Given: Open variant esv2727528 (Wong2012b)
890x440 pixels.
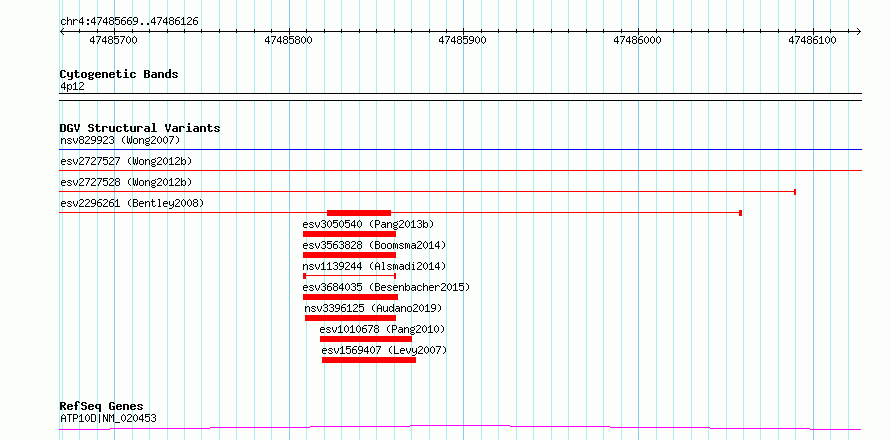Looking at the screenshot, I should [x=126, y=182].
